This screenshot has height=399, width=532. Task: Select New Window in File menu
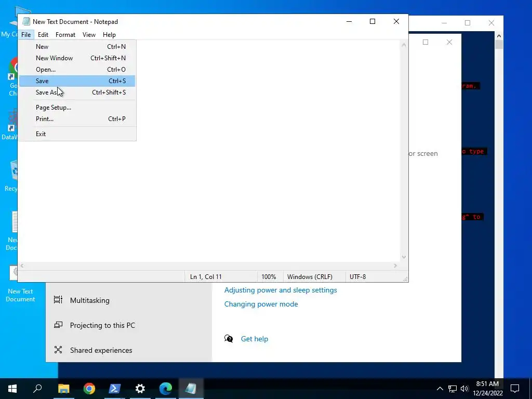click(77, 58)
